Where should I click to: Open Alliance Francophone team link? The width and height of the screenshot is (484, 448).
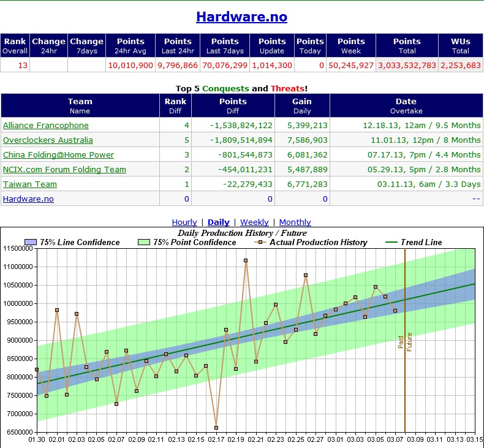click(x=46, y=126)
